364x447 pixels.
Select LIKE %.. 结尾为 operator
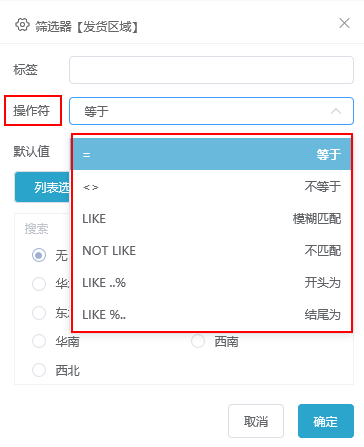[212, 315]
